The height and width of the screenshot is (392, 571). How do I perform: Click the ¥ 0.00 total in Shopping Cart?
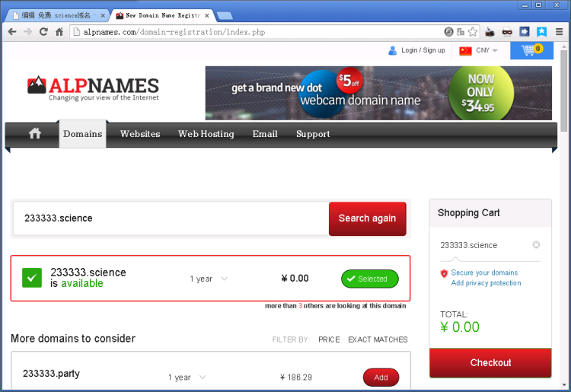coord(460,327)
